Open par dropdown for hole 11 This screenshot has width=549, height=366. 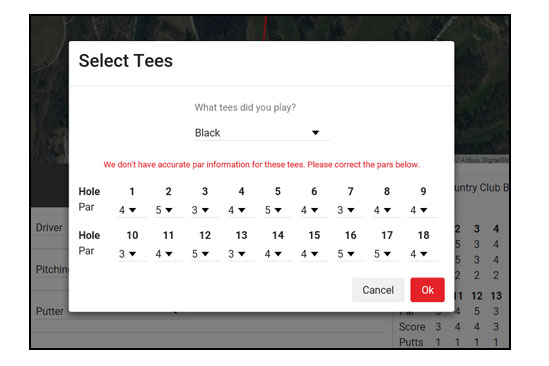[168, 254]
